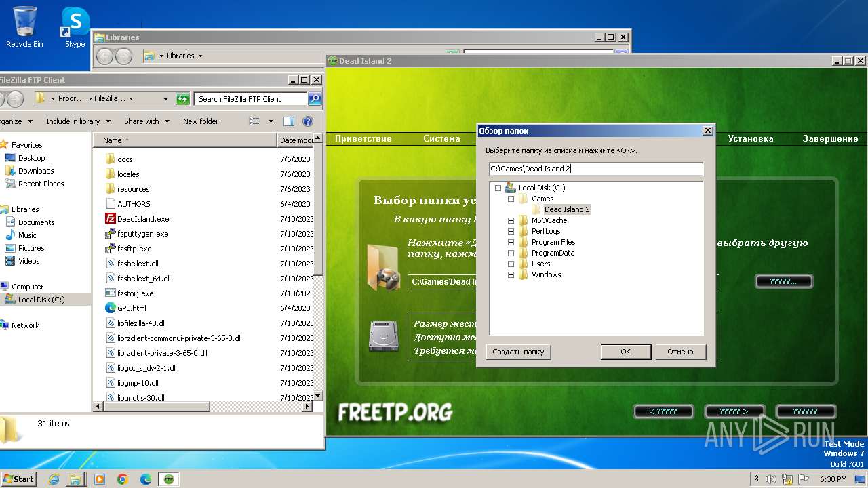This screenshot has width=868, height=488.
Task: Select the fzsftp.exe file icon
Action: click(111, 249)
